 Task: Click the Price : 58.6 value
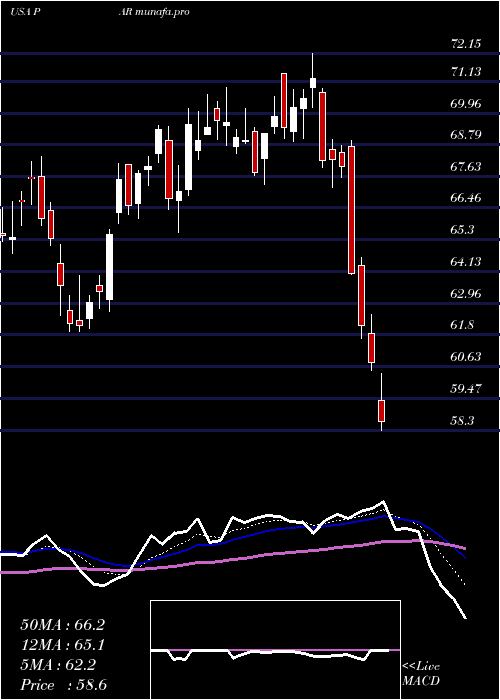pos(63,685)
